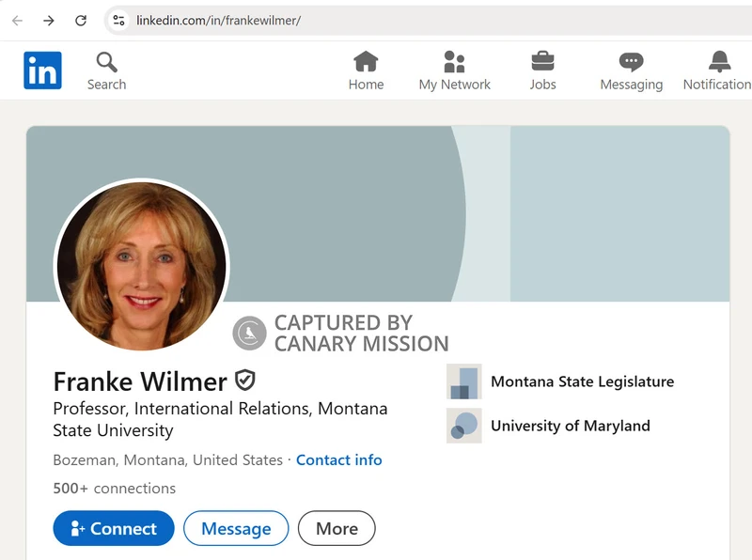Click the browser forward arrow
Image resolution: width=752 pixels, height=560 pixels.
click(x=49, y=20)
